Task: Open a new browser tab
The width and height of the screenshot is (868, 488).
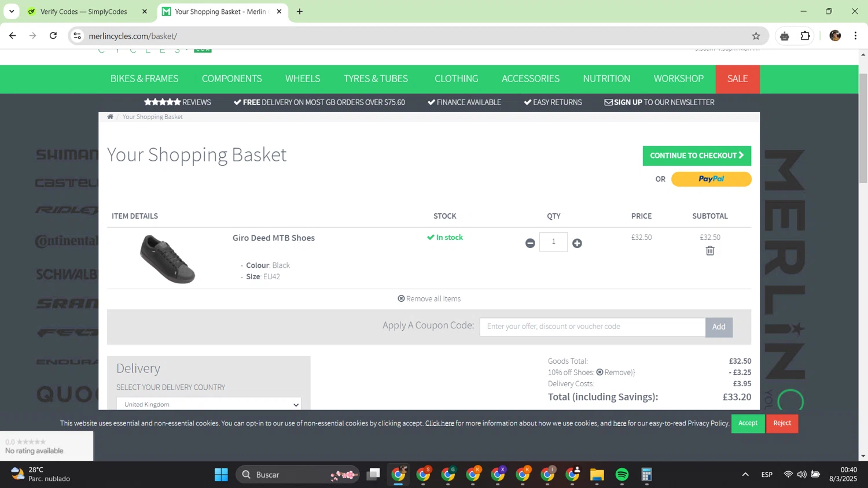Action: (300, 12)
